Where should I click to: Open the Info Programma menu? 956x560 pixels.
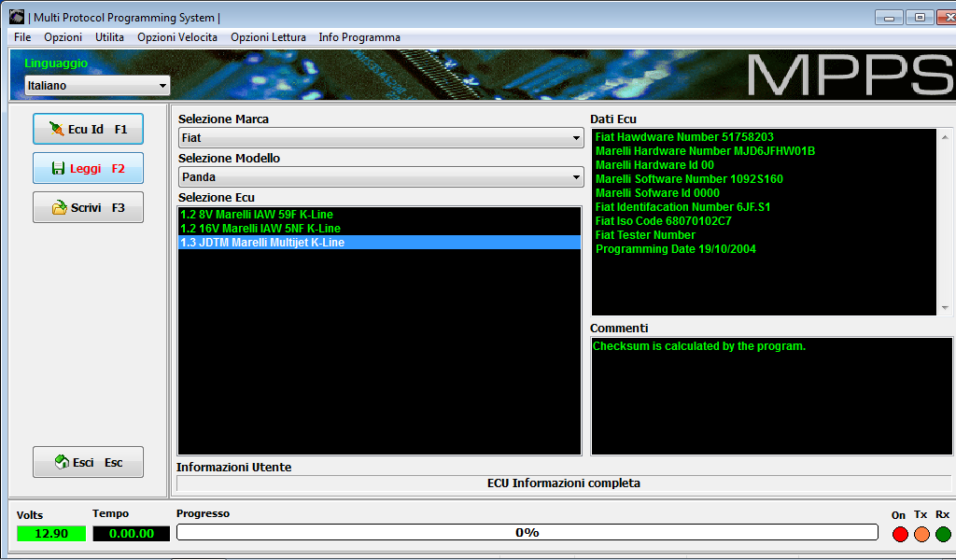(359, 37)
